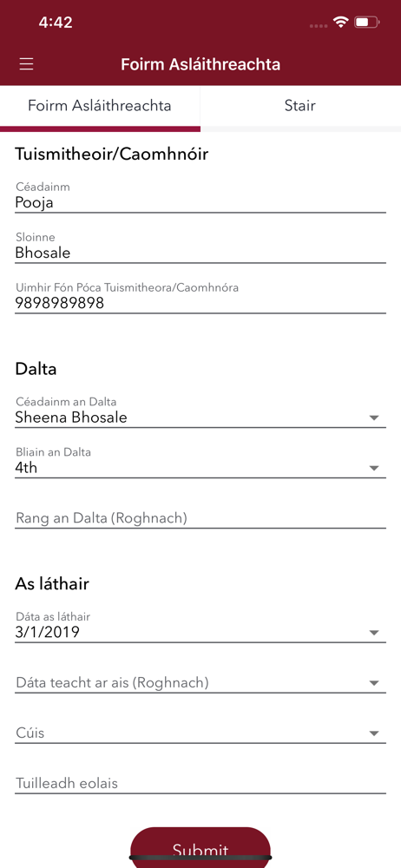This screenshot has width=401, height=868.
Task: Select the Foirm Asláithreachta tab
Action: [x=100, y=106]
